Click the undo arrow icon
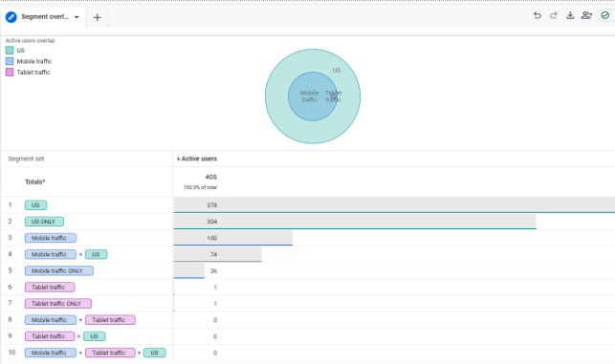This screenshot has height=364, width=615. coord(538,15)
